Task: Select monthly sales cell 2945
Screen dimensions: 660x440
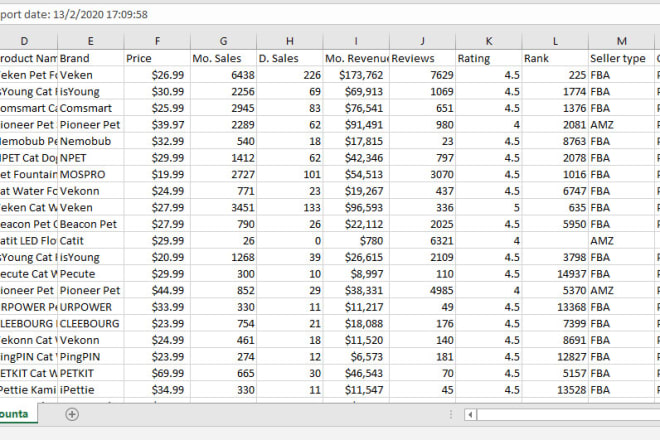Action: [224, 108]
